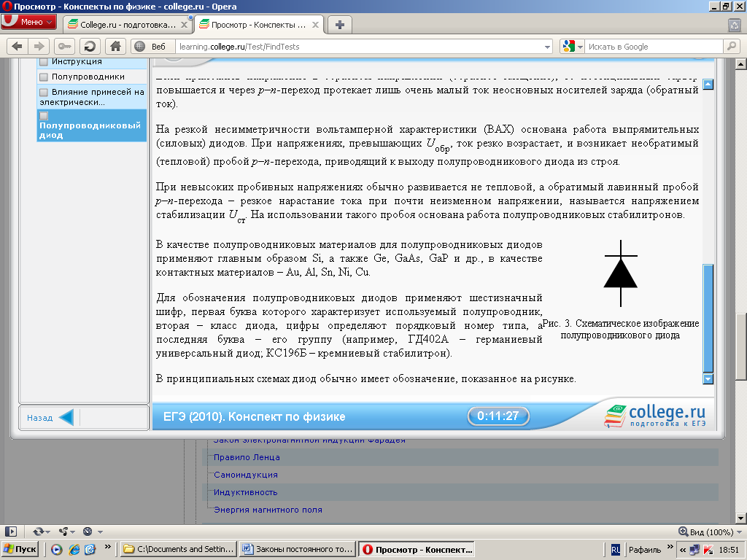Click Просмотр - Конспект taskbar button
Screen dimensions: 747x560
(417, 549)
